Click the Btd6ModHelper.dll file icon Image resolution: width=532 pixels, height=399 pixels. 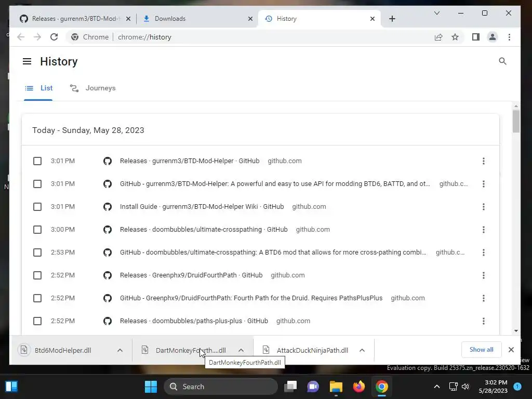tap(24, 350)
